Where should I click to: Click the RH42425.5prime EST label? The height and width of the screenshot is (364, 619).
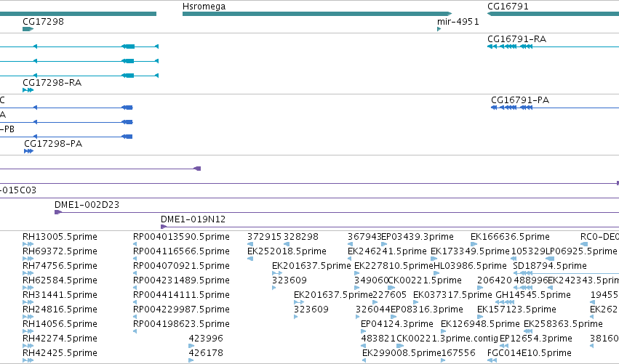pos(60,353)
